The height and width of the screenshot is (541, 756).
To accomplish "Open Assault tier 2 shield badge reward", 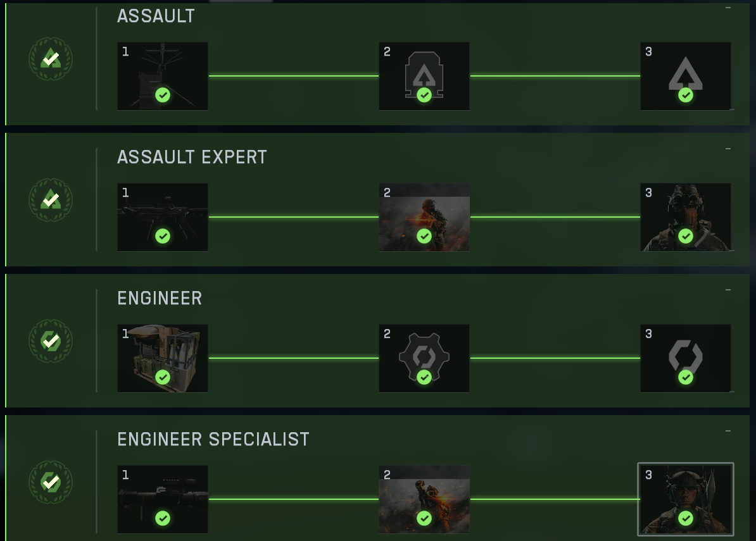I will click(424, 76).
